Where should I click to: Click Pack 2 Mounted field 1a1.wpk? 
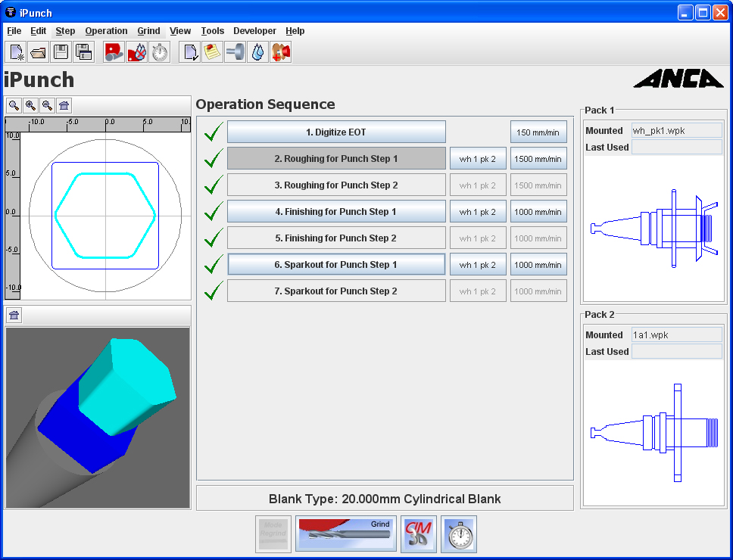(676, 335)
